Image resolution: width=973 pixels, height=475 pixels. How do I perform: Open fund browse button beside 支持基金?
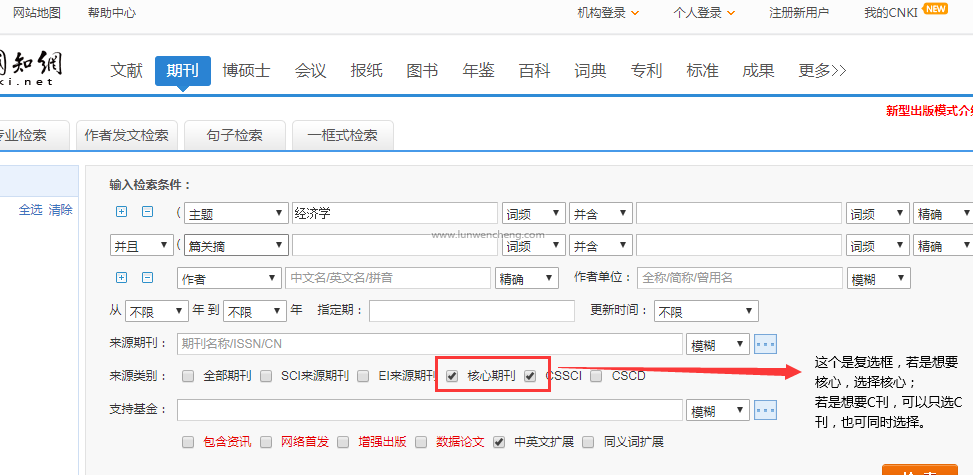coord(765,409)
